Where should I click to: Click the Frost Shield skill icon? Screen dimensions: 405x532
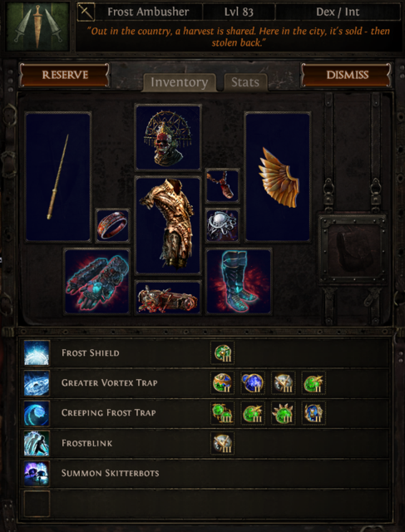(x=37, y=352)
